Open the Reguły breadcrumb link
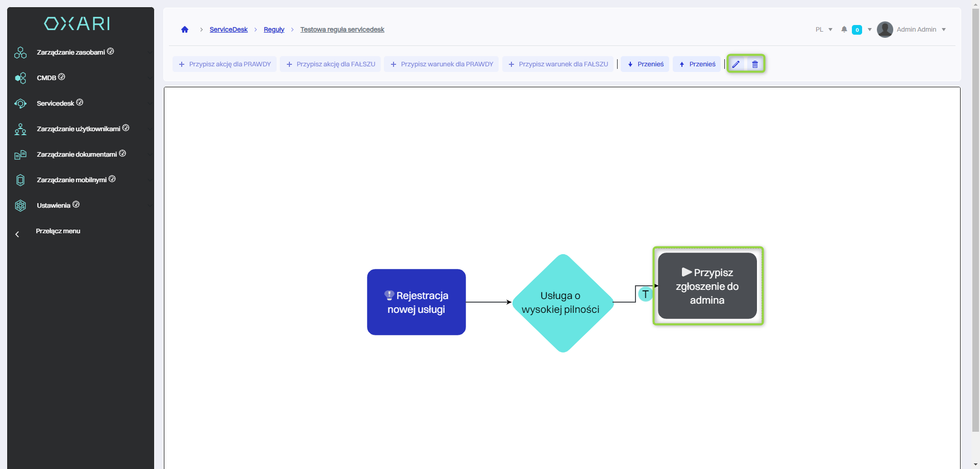 pos(274,30)
